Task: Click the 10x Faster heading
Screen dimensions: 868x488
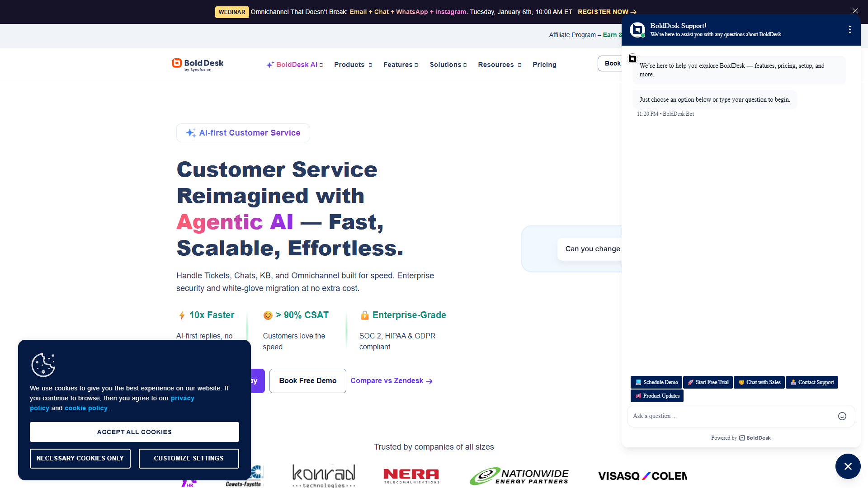Action: pos(207,315)
